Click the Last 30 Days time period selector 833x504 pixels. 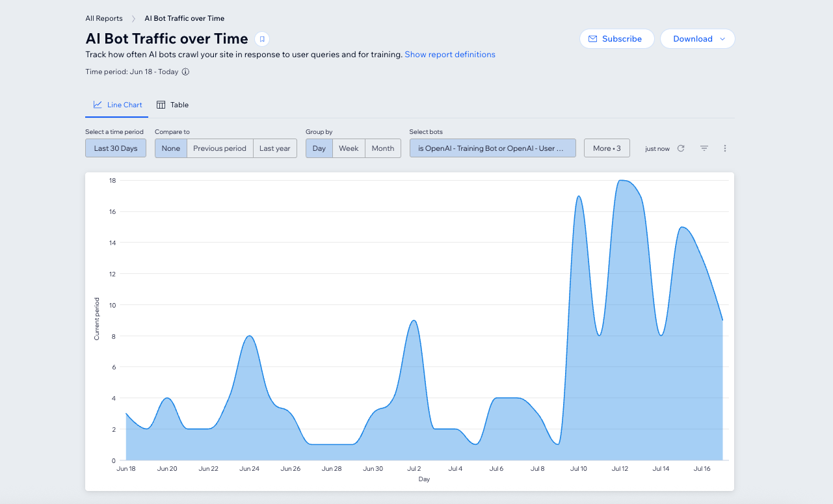point(115,148)
